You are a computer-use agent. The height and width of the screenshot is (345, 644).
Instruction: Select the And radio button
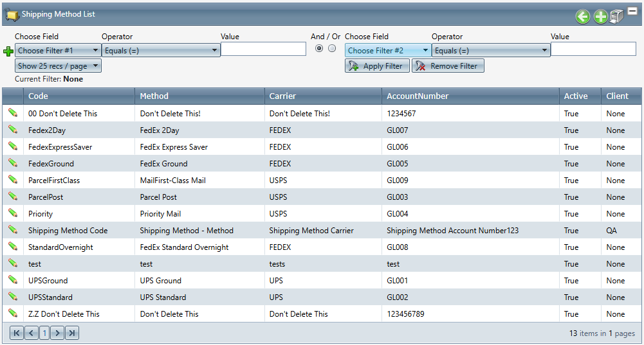[x=319, y=48]
